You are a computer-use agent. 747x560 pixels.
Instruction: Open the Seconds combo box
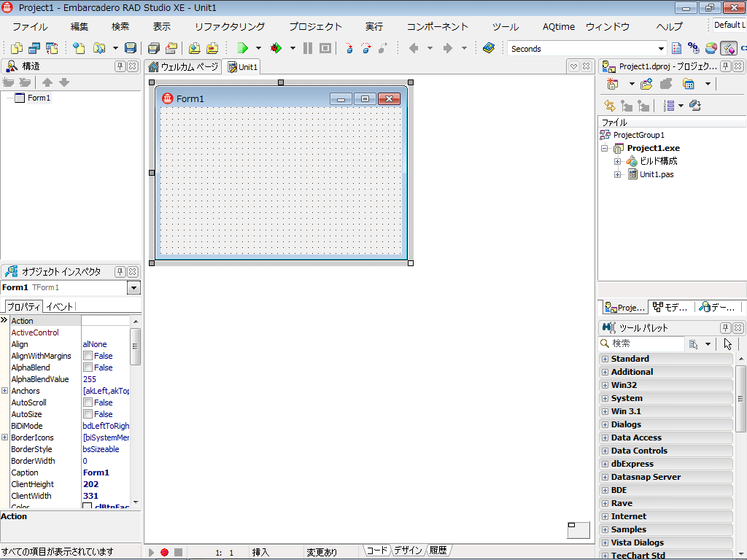click(661, 49)
